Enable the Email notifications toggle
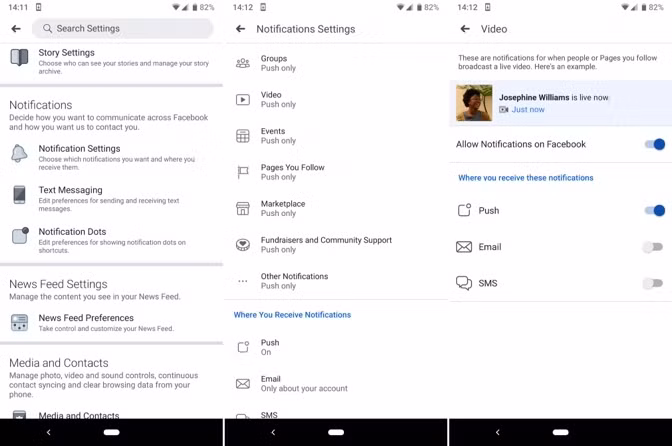672x446 pixels. click(652, 247)
